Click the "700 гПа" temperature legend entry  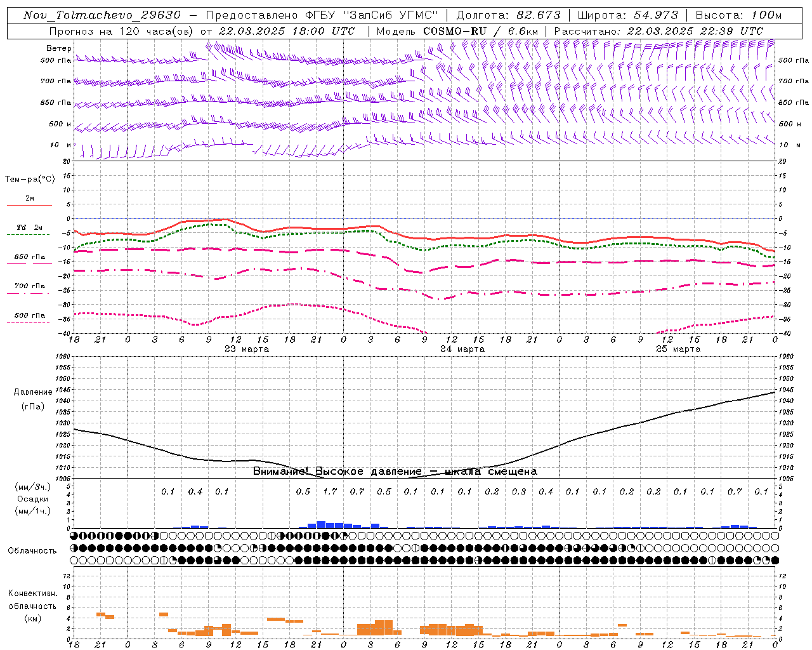pos(30,286)
